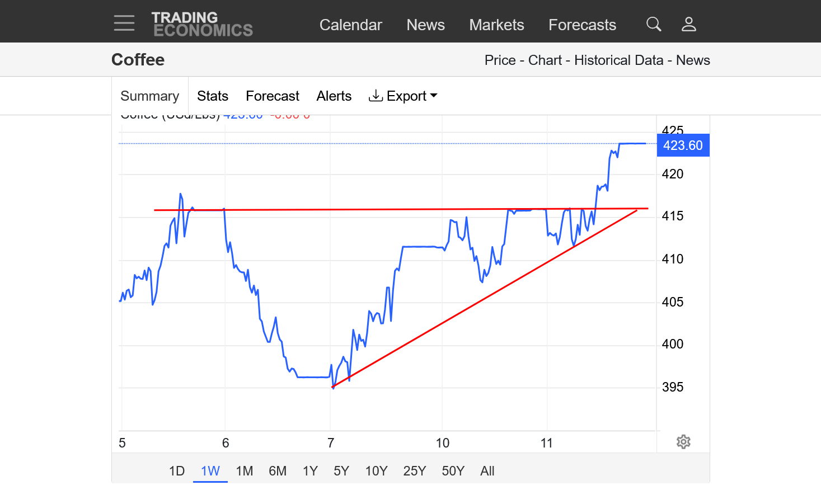This screenshot has height=504, width=821.
Task: Open the hamburger navigation menu
Action: click(x=124, y=23)
